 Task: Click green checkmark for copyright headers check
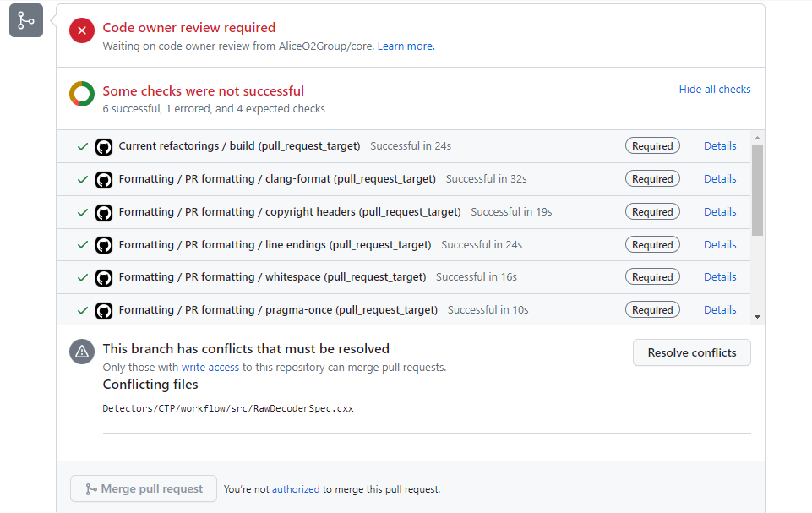point(82,212)
